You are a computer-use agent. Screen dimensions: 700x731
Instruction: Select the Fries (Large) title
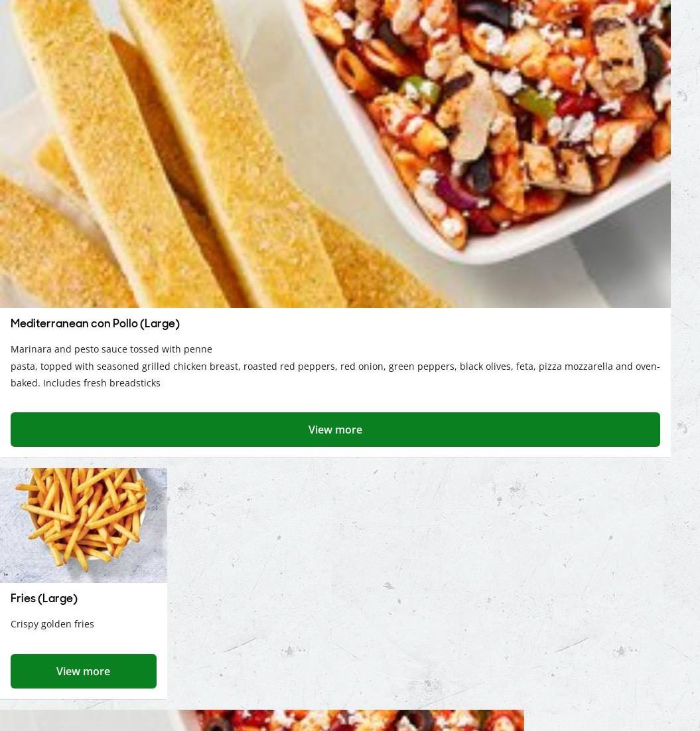[x=44, y=599]
